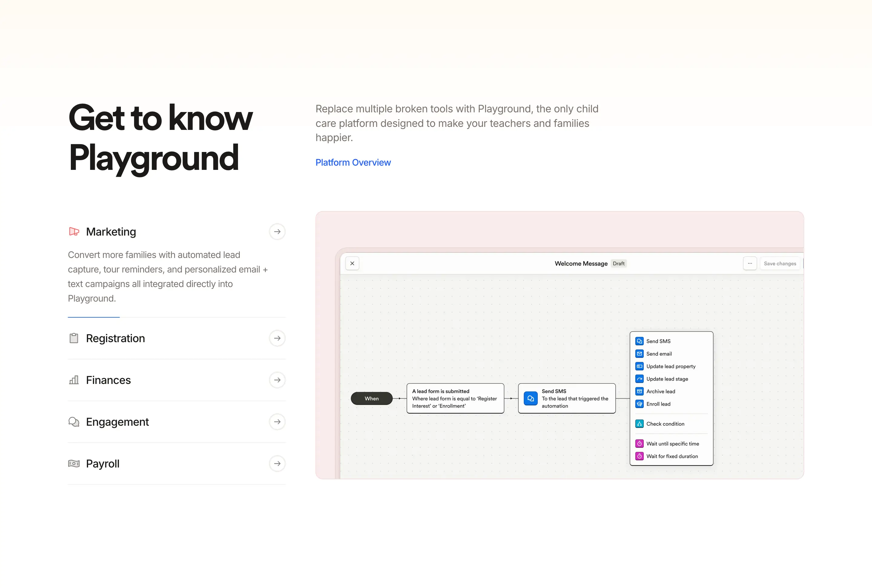Viewport: 872px width, 588px height.
Task: Select the Registration tab label
Action: click(x=115, y=338)
